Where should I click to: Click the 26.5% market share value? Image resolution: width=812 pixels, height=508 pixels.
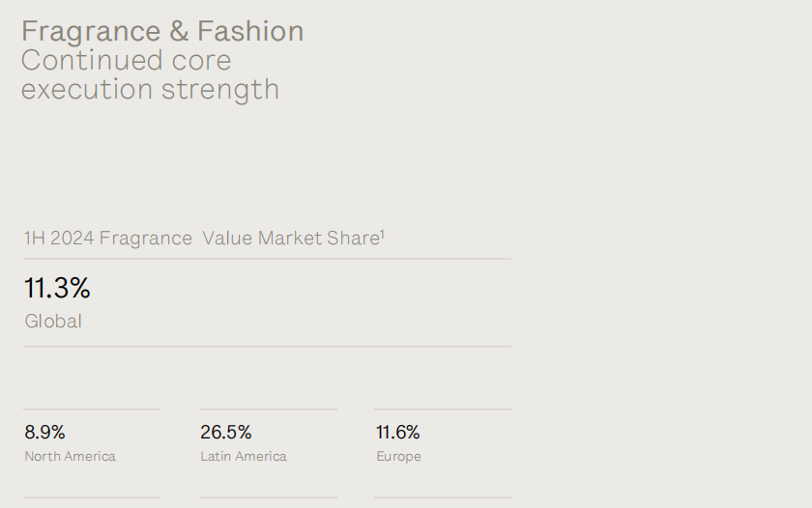tap(226, 433)
